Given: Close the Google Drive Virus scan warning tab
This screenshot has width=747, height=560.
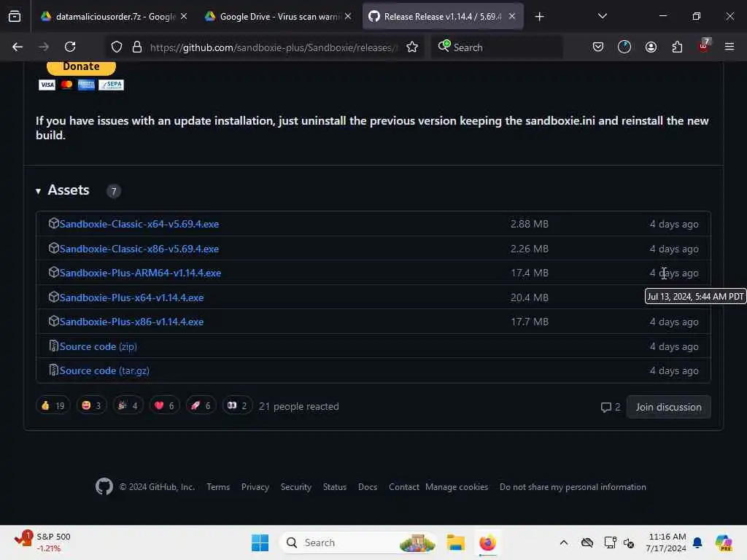Looking at the screenshot, I should tap(348, 17).
